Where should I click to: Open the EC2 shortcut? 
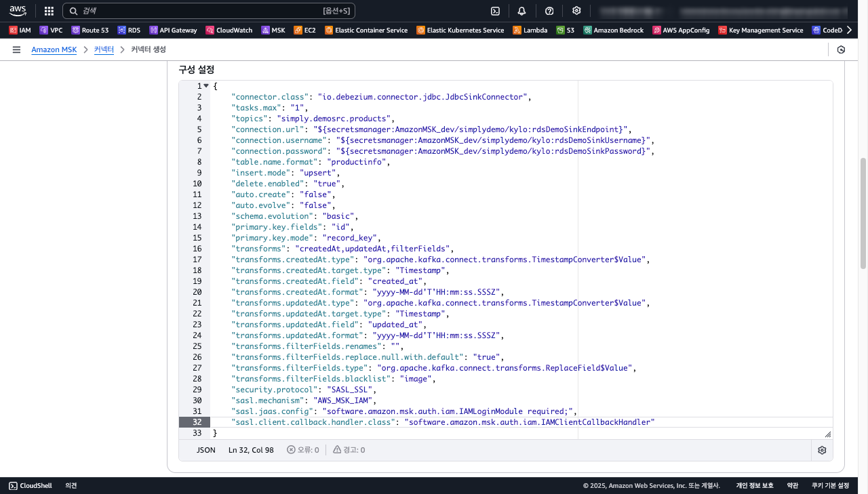pos(304,30)
